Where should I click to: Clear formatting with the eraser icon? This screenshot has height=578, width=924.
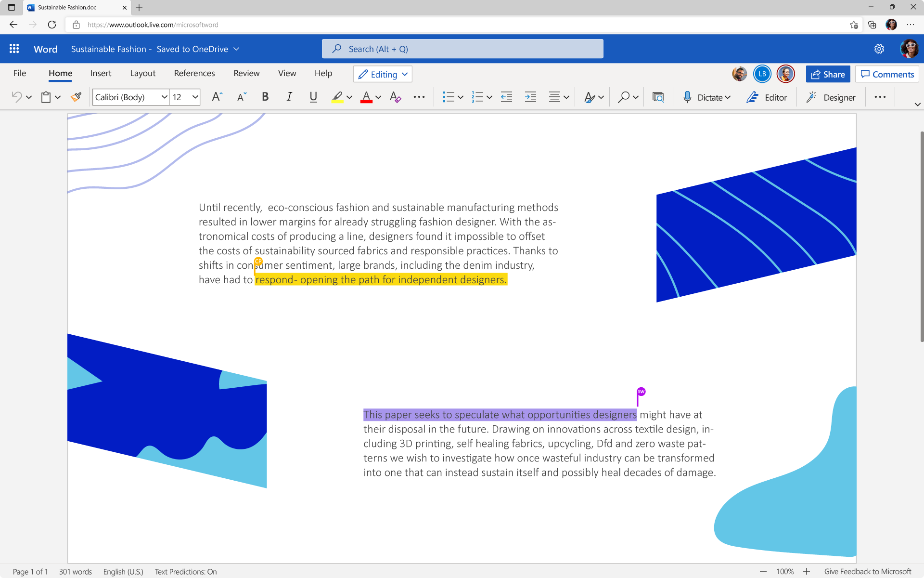[x=395, y=97]
